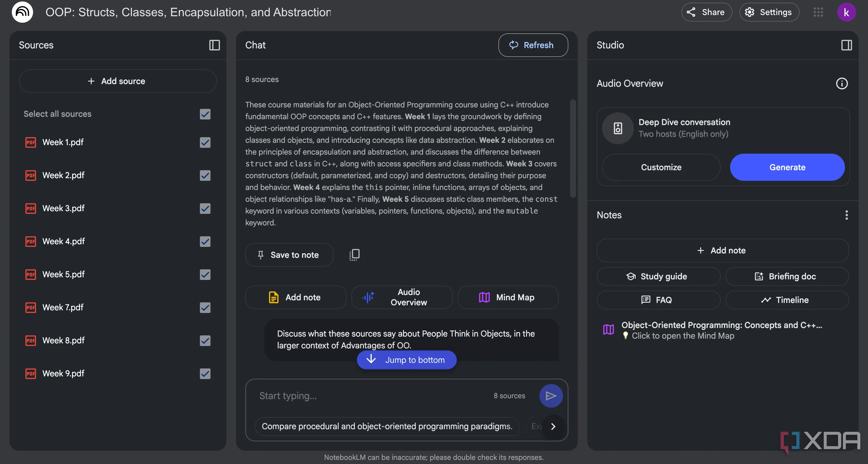Screen dimensions: 868x464
Task: Open the Google apps grid icon
Action: (818, 12)
